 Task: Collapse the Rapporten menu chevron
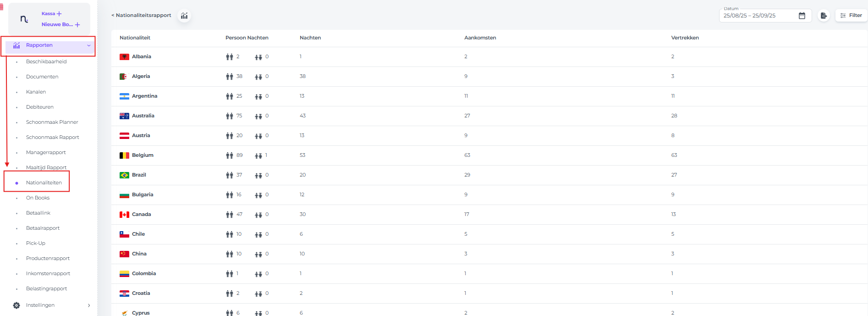(x=89, y=45)
